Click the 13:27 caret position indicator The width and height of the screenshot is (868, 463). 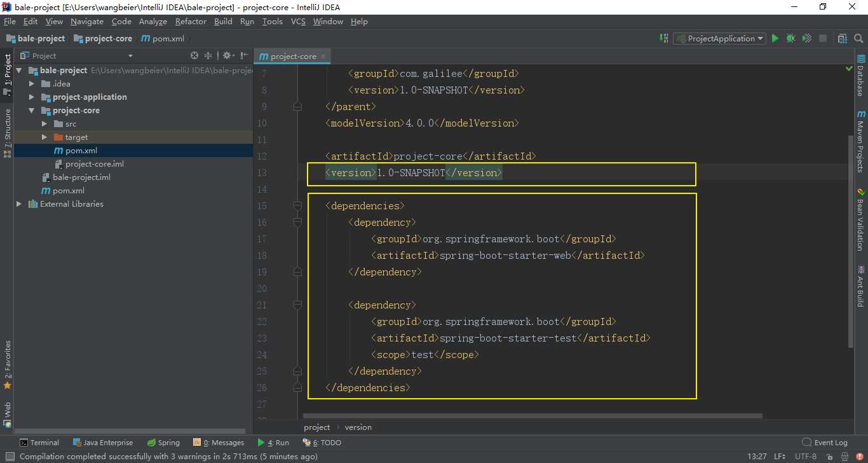(x=757, y=456)
